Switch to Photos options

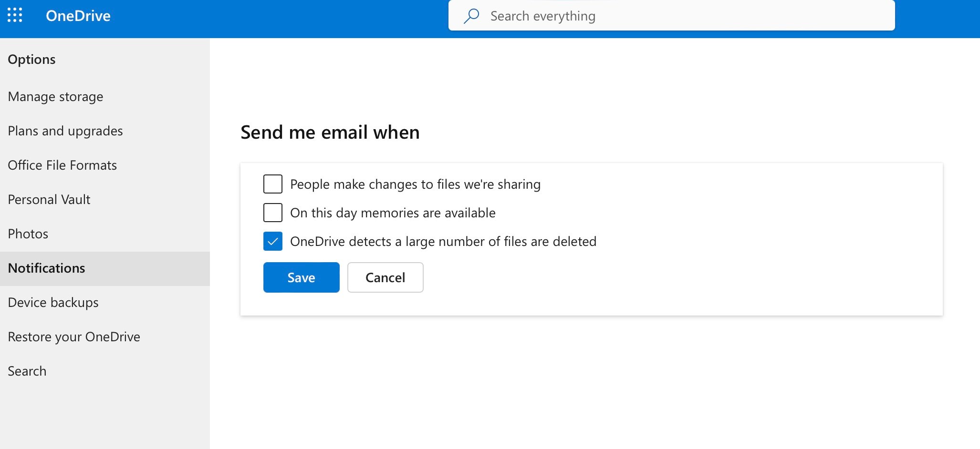coord(28,234)
